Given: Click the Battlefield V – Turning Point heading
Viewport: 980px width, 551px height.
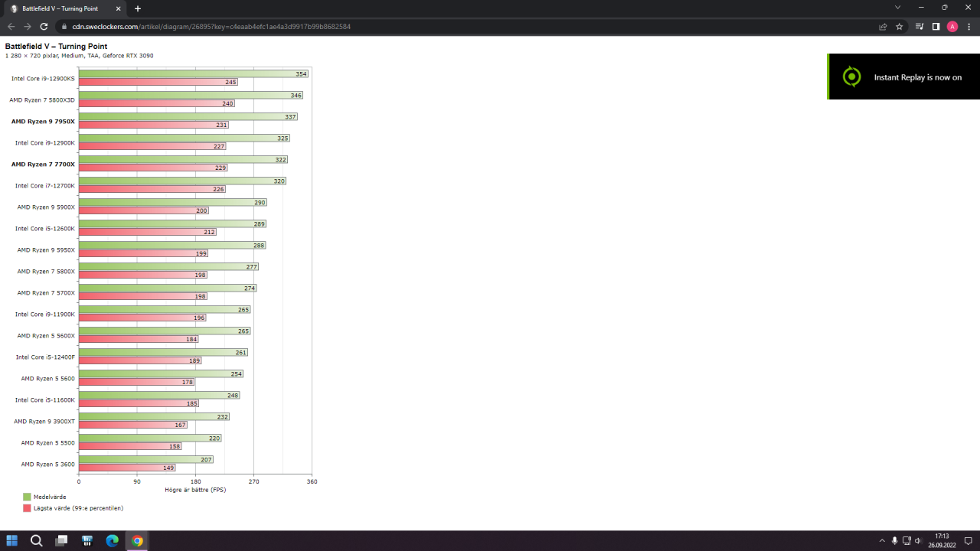Looking at the screenshot, I should tap(56, 47).
